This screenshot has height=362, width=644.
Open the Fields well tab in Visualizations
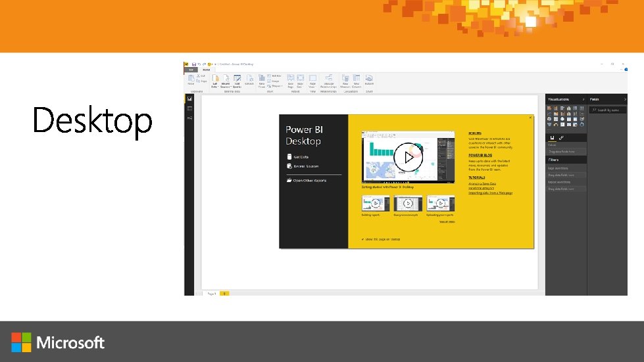(x=552, y=138)
